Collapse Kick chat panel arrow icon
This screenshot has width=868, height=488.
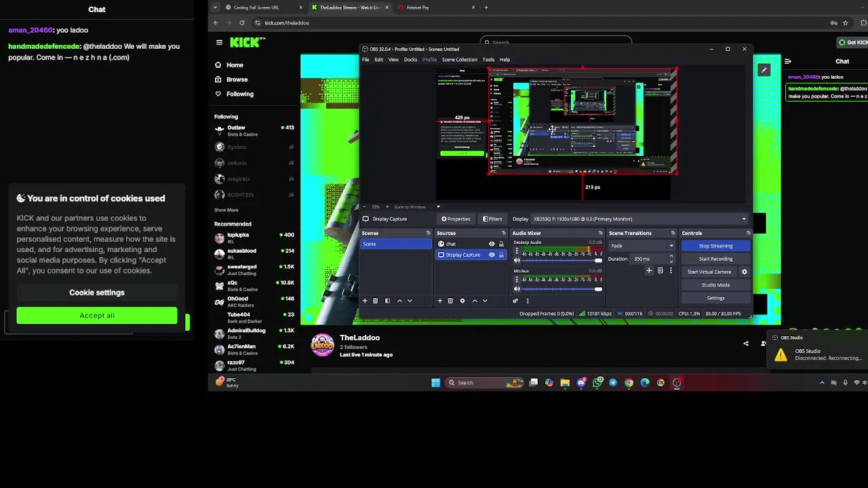pyautogui.click(x=787, y=61)
